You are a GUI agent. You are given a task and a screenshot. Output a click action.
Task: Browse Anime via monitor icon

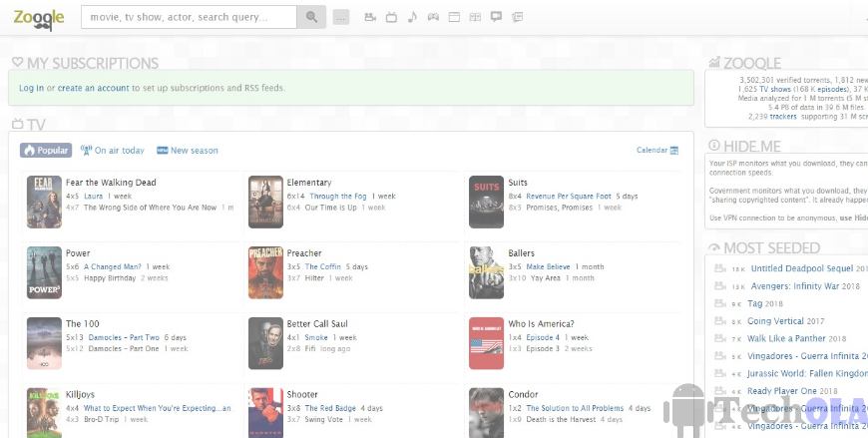(496, 17)
